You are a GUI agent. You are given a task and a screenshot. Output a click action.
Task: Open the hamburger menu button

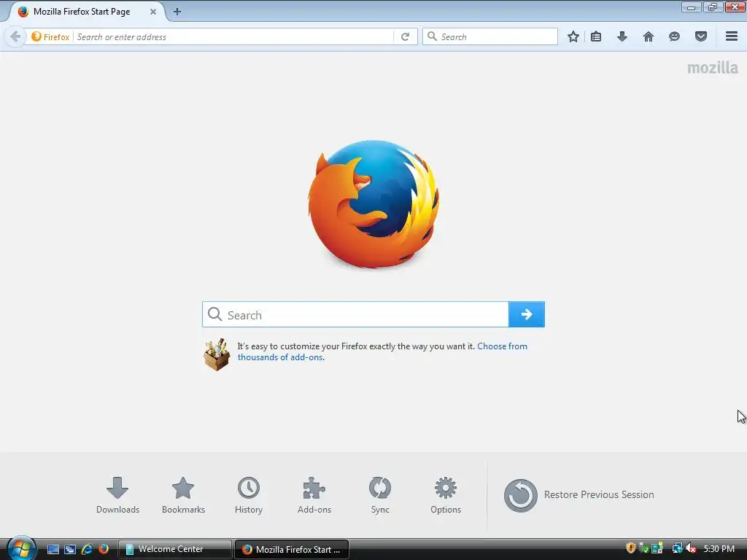coord(732,36)
